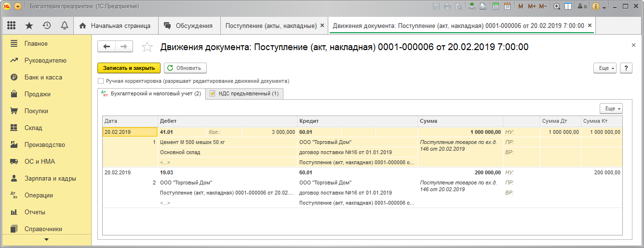Viewport: 644px width, 248px height.
Task: Click the back arrow navigation button
Action: click(x=107, y=46)
